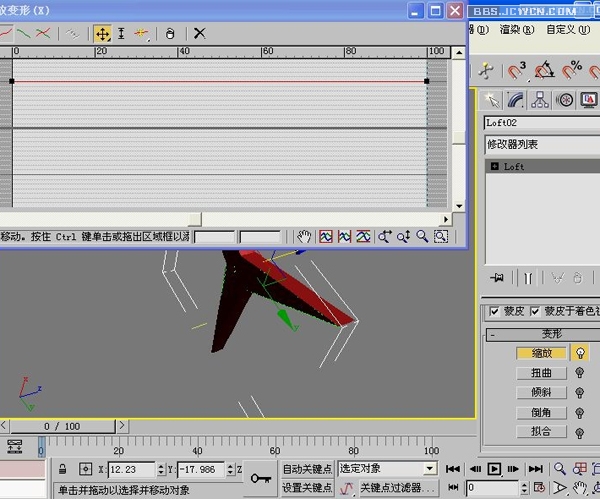
Task: Select the Move Control Point tool
Action: [103, 34]
